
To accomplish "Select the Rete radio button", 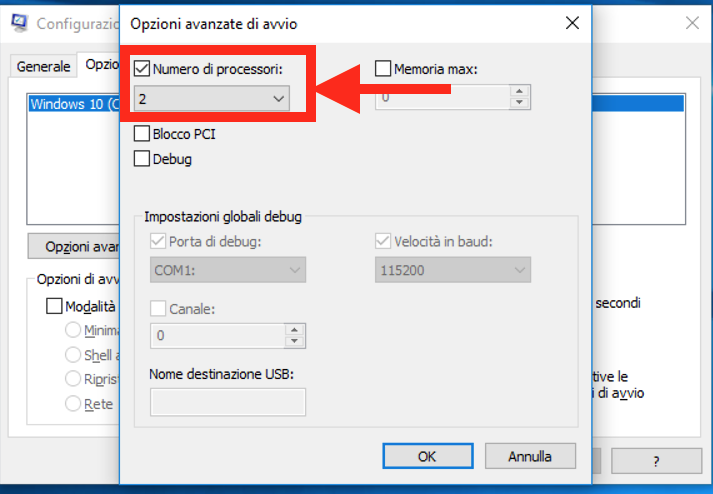I will coord(73,403).
